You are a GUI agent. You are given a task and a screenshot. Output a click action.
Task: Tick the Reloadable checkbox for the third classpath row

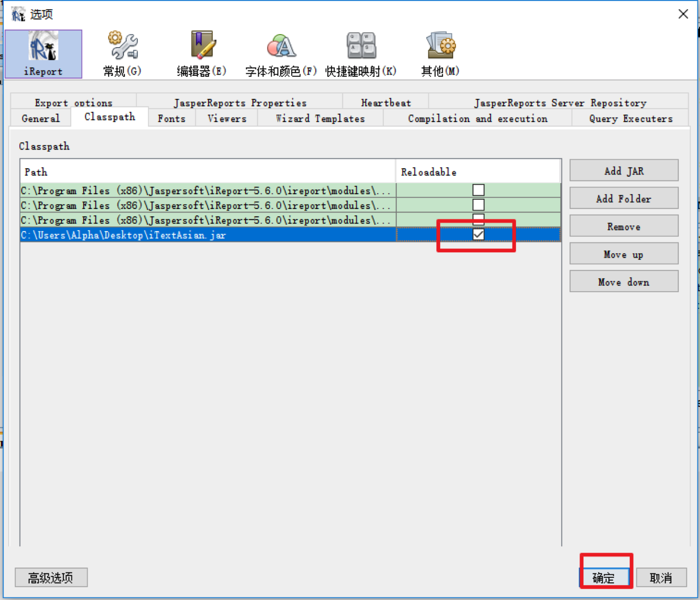coord(478,219)
